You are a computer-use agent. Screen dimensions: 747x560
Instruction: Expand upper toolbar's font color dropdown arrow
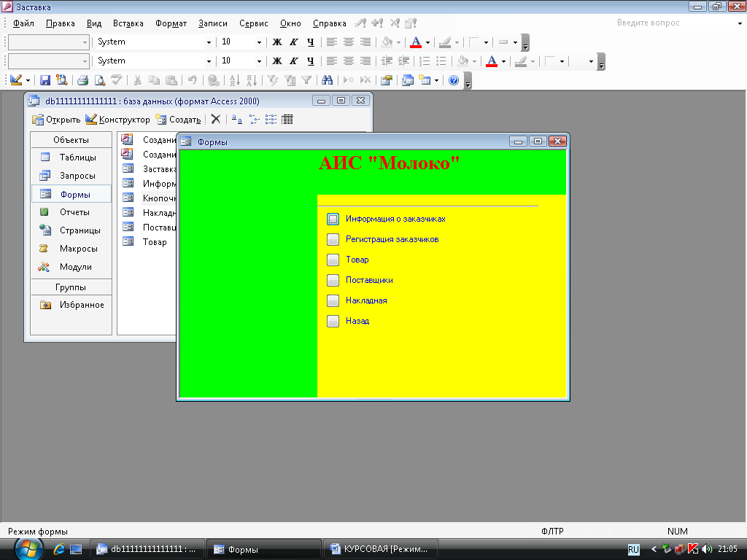(427, 42)
